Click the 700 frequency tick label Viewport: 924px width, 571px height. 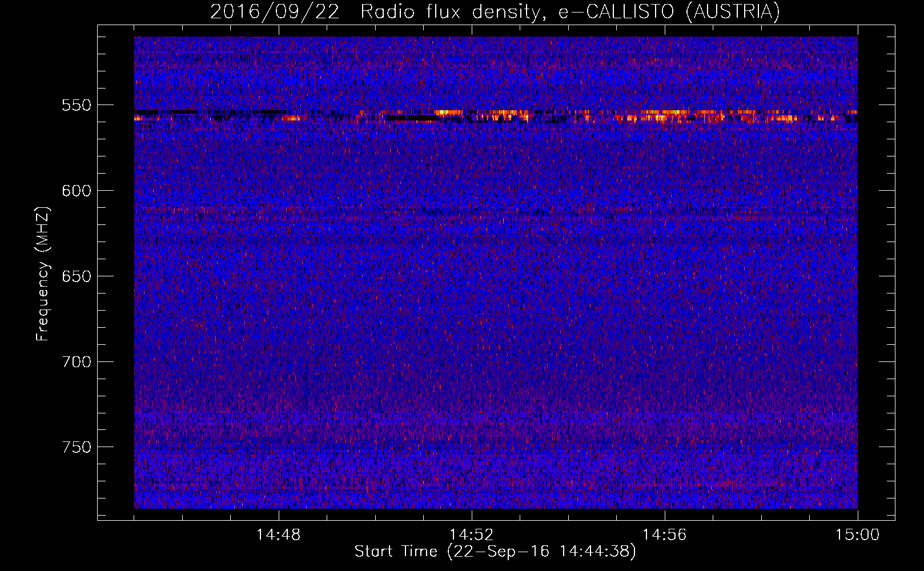click(x=77, y=362)
